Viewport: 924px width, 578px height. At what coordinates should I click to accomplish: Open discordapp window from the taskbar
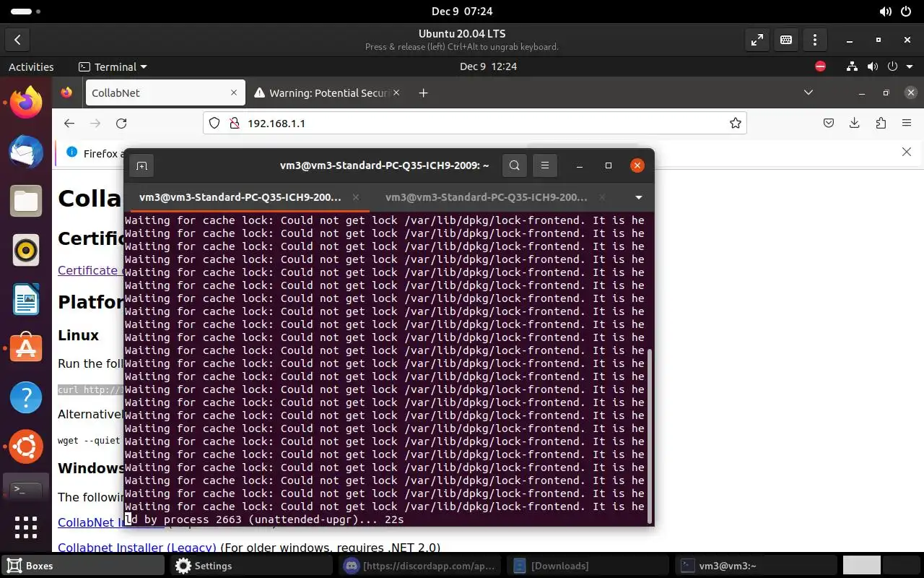pyautogui.click(x=420, y=566)
